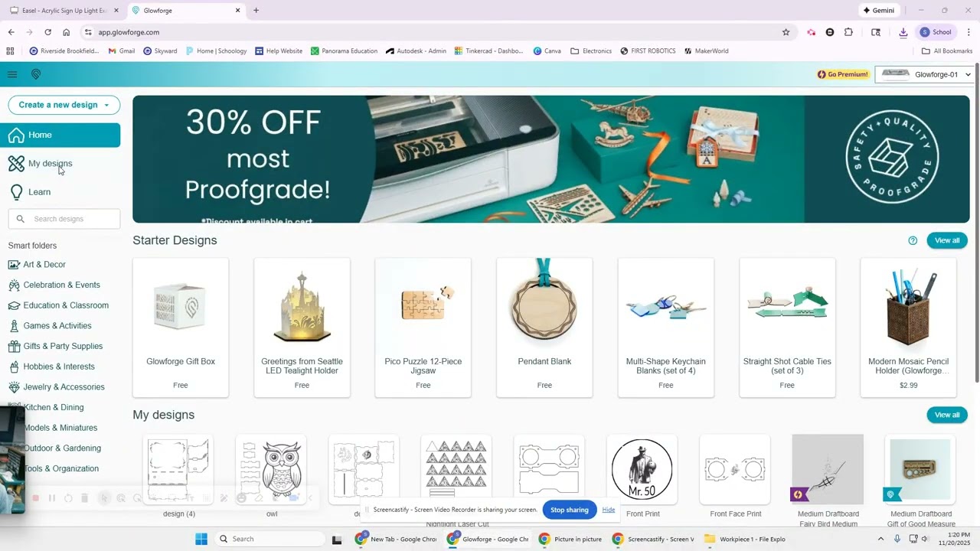Viewport: 980px width, 551px height.
Task: Click the Search designs field
Action: [x=64, y=219]
